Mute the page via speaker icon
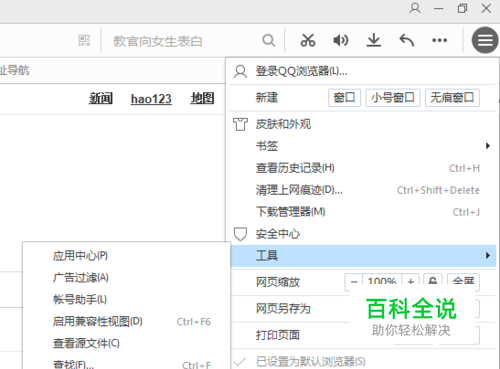 point(341,40)
